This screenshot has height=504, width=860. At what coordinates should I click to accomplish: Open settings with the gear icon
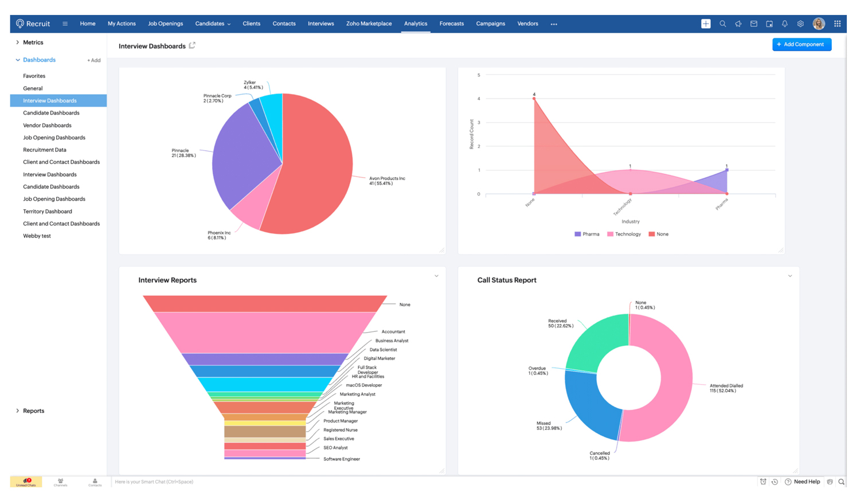800,24
